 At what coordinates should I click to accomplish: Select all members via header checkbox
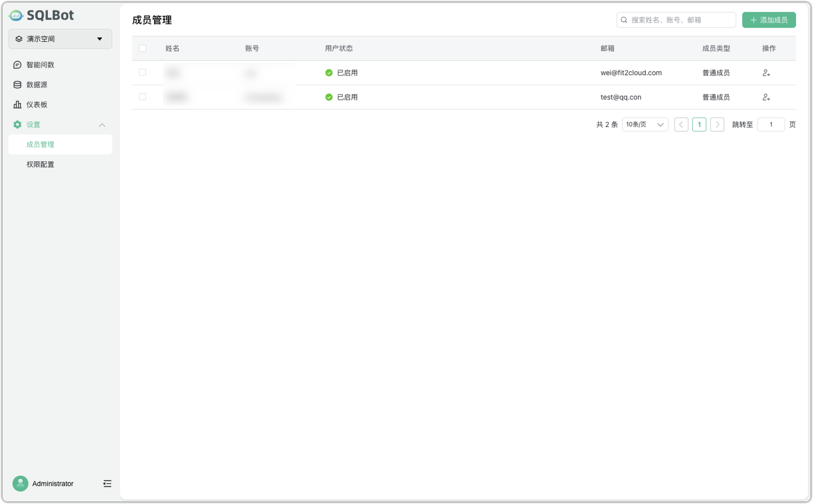[143, 48]
